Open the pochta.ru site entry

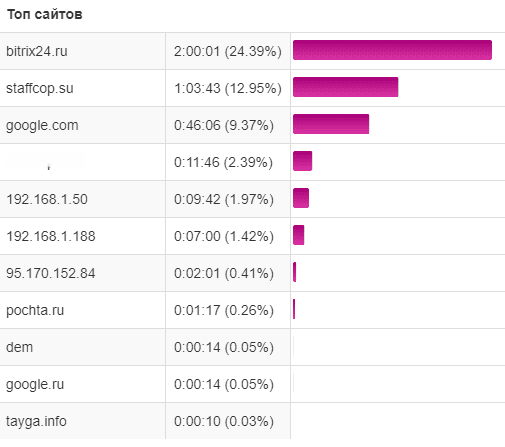coord(35,310)
